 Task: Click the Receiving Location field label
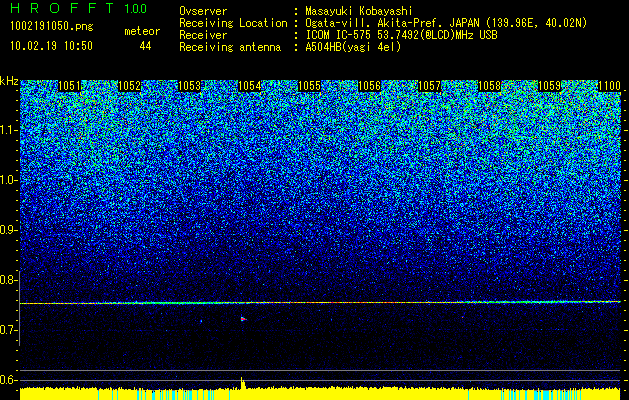tap(233, 23)
